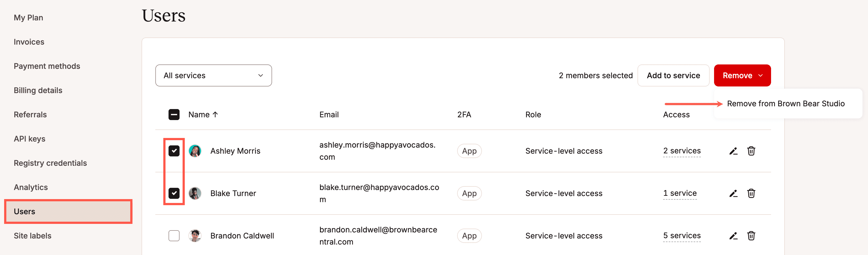Expand the red Remove dropdown button
This screenshot has height=255, width=868.
(742, 75)
